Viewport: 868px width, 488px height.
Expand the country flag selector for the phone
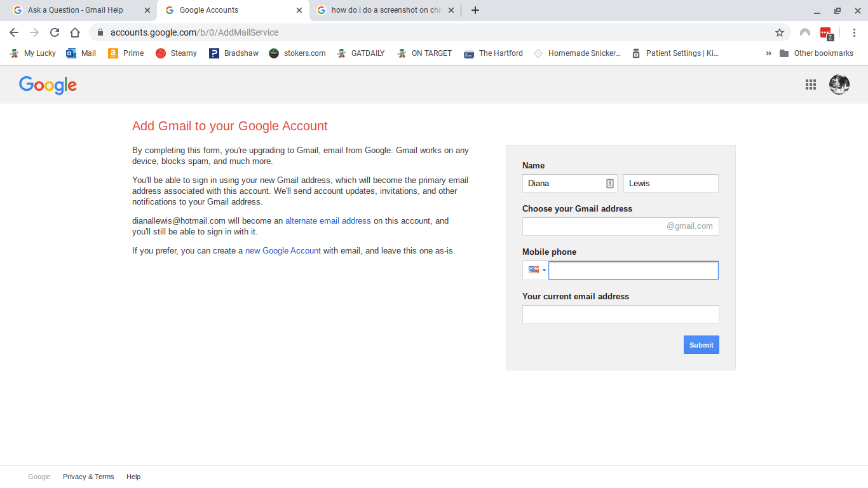pos(536,270)
